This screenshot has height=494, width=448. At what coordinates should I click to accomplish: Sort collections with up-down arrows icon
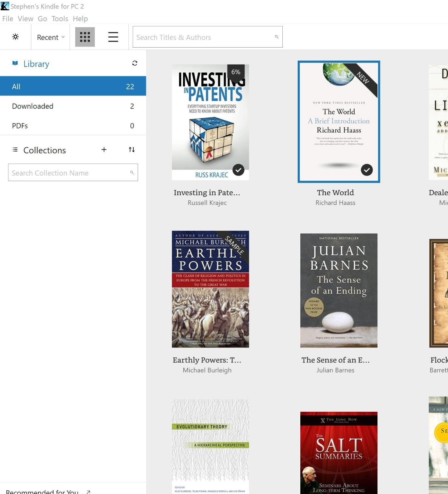tap(132, 150)
